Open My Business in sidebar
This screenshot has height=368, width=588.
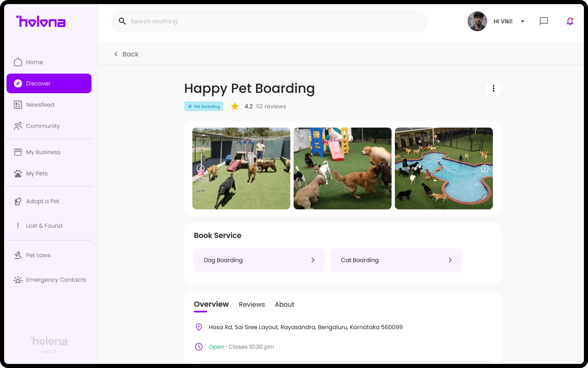click(x=49, y=152)
